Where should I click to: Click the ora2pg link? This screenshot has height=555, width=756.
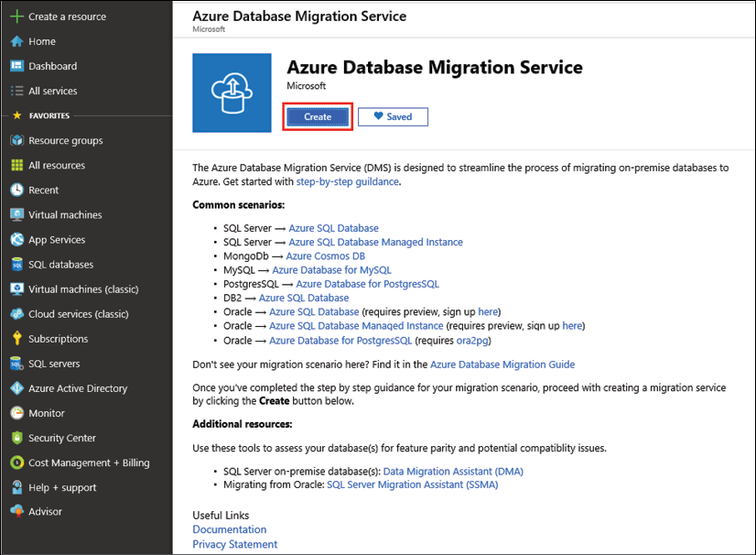472,341
